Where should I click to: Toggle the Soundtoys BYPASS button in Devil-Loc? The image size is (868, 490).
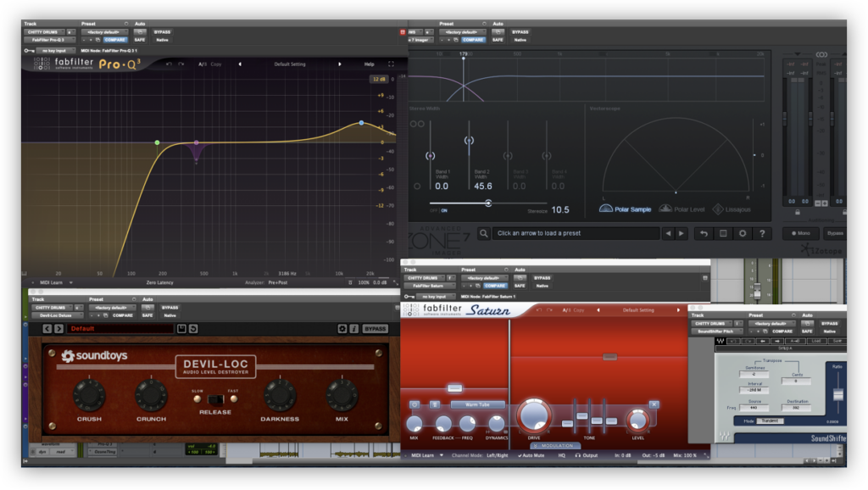click(x=375, y=329)
